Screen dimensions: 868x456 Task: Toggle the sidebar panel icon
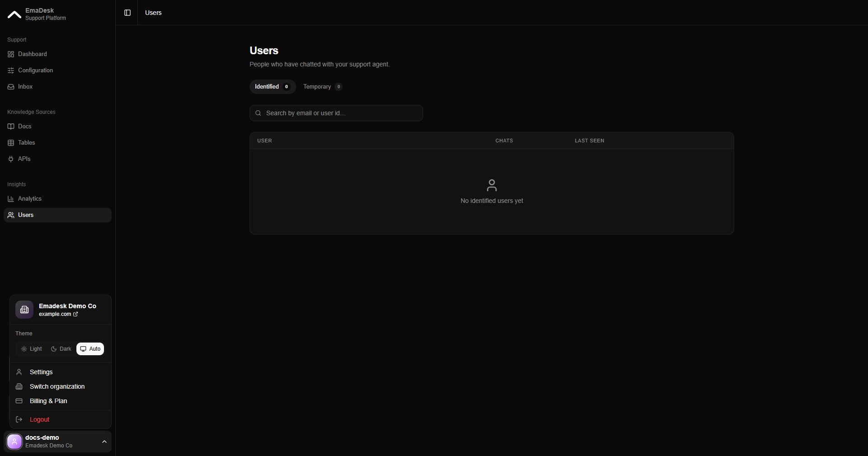(x=127, y=13)
